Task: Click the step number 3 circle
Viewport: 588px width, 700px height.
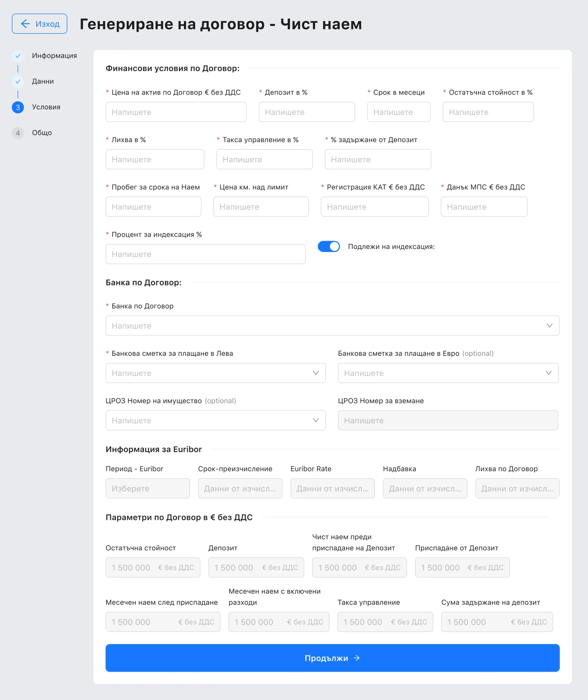Action: tap(18, 107)
